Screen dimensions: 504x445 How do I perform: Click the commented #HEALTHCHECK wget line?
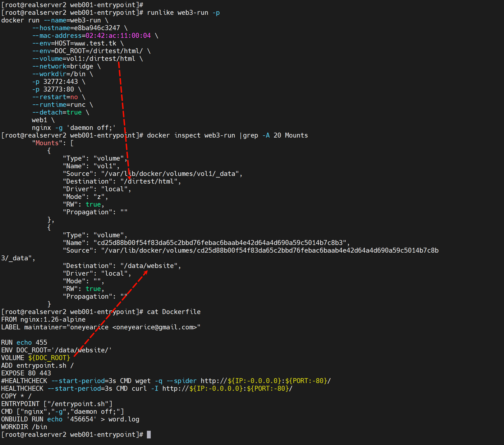pos(166,381)
